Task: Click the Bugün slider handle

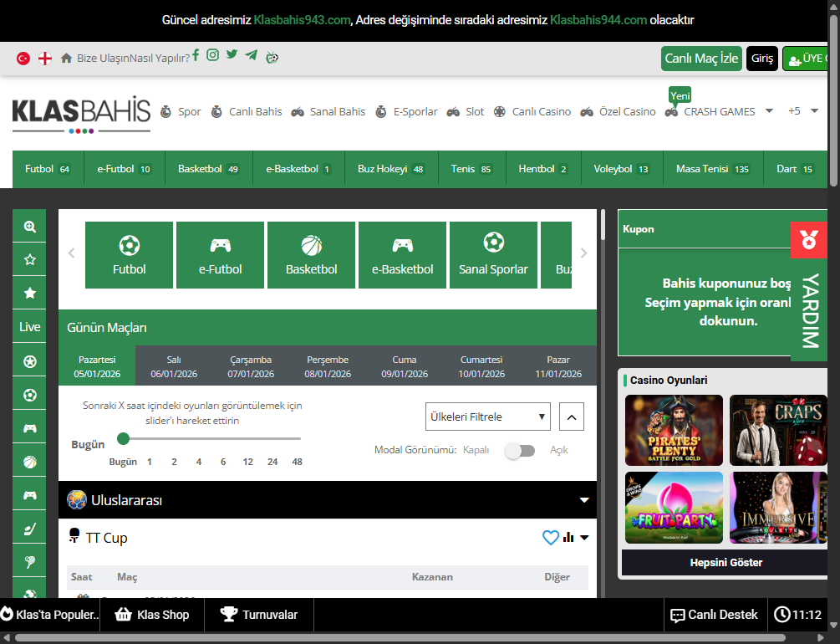Action: 123,438
